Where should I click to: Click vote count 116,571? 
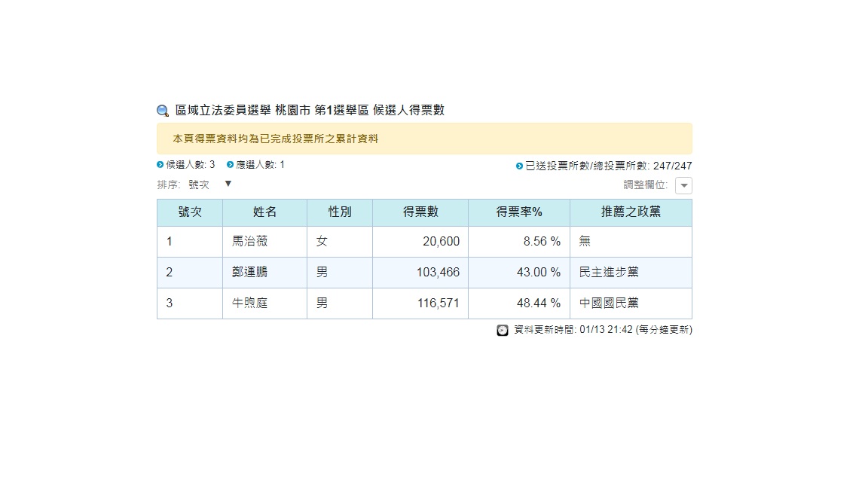coord(438,303)
